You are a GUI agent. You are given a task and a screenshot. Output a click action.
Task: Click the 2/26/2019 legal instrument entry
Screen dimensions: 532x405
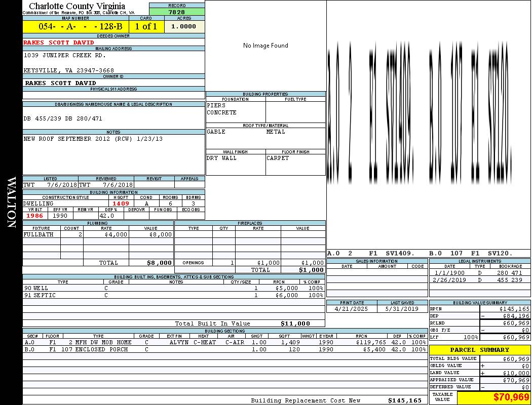pos(479,280)
